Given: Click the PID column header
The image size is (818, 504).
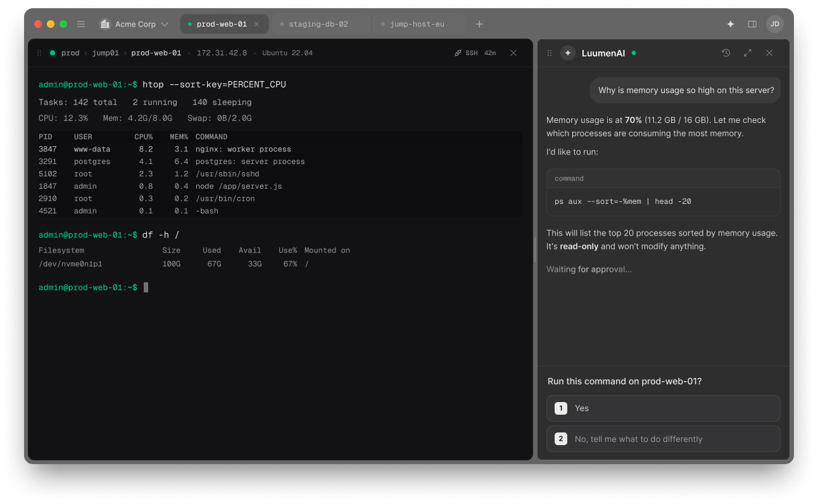Looking at the screenshot, I should pyautogui.click(x=46, y=137).
